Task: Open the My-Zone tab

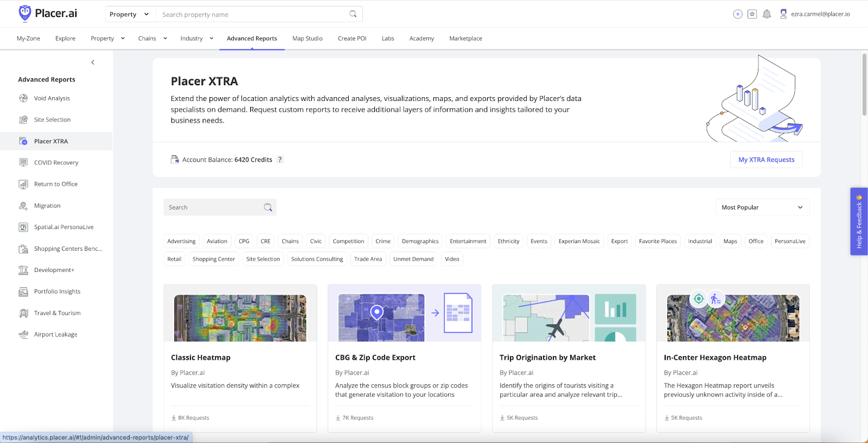Action: tap(28, 39)
